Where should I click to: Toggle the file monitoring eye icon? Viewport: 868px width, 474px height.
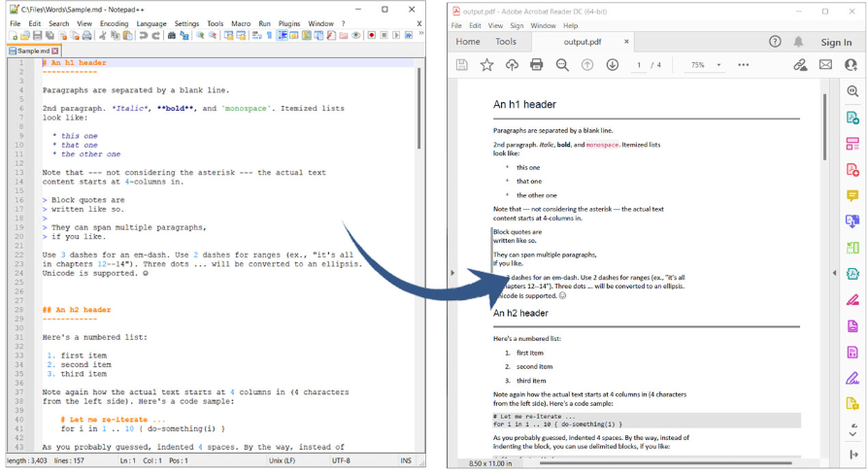pos(356,35)
